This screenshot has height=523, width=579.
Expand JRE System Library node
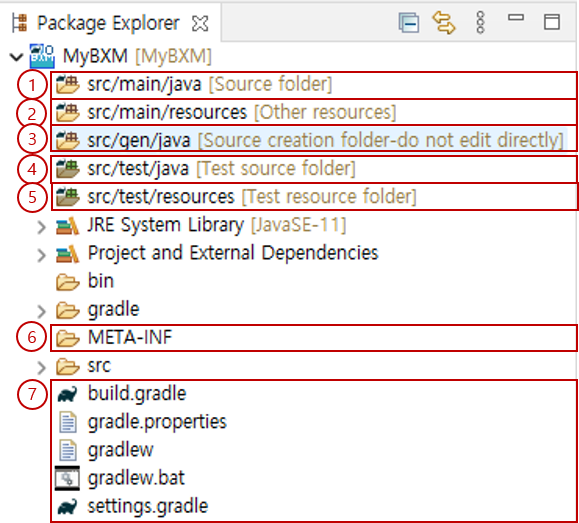41,227
